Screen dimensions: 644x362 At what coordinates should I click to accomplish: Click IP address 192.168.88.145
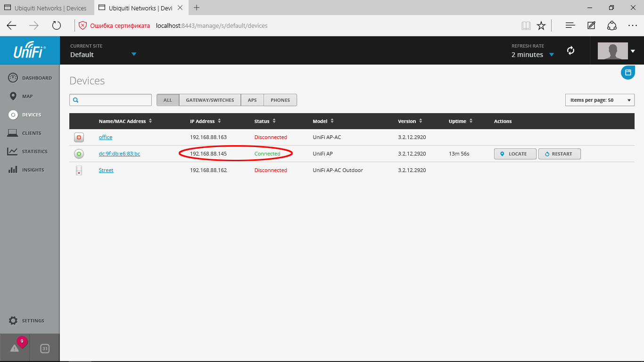coord(208,154)
